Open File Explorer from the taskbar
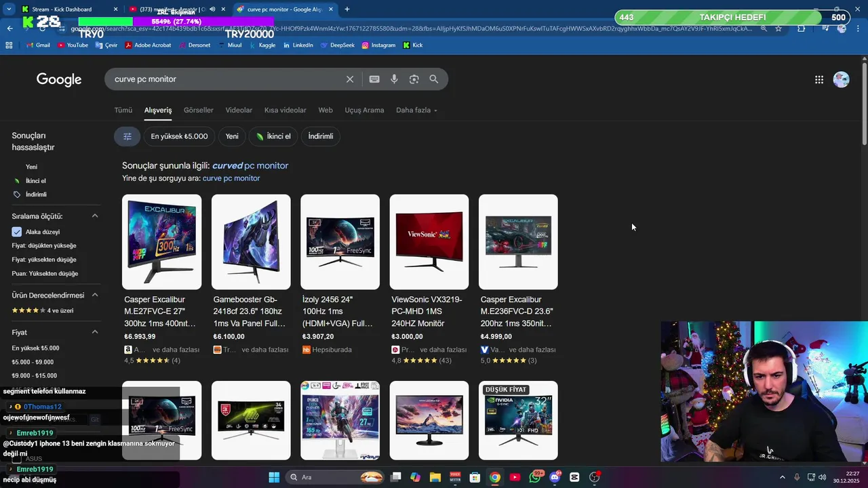Viewport: 868px width, 488px height. (x=435, y=477)
